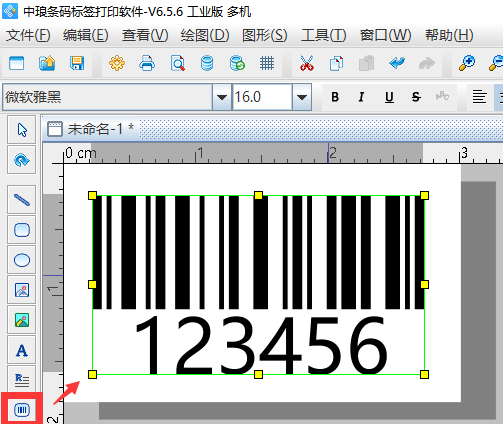
Task: Align text left
Action: (x=479, y=97)
